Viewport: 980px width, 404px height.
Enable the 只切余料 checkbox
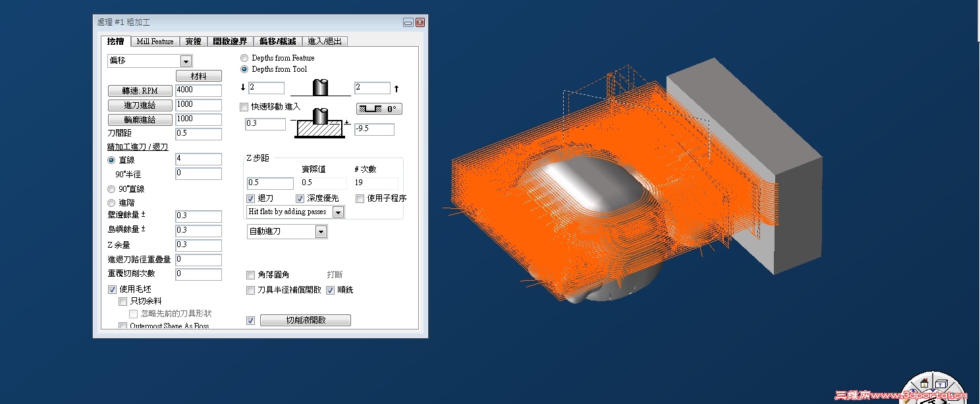(122, 301)
